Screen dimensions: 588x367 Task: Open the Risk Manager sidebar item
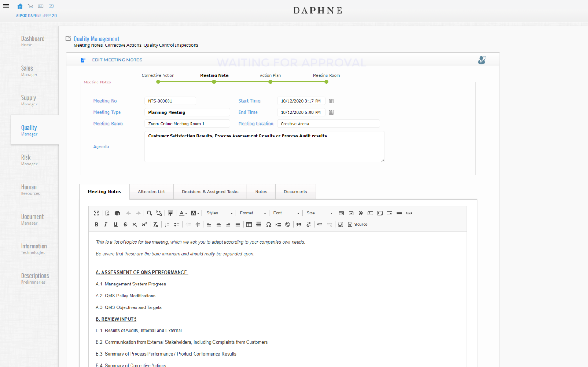click(29, 160)
